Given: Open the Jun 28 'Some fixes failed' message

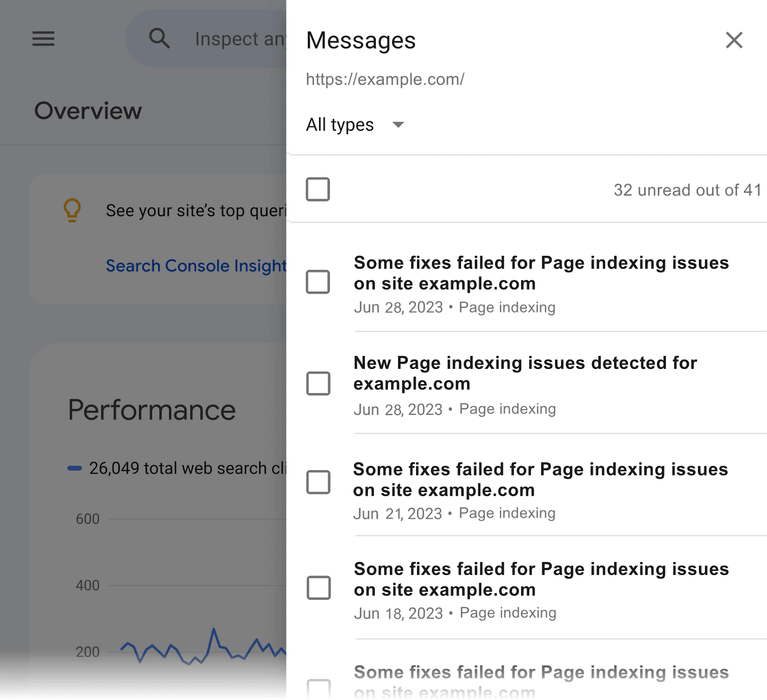Looking at the screenshot, I should coord(541,273).
